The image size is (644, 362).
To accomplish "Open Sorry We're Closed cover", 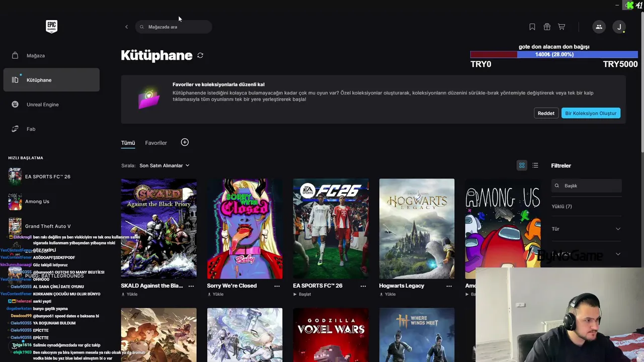I will tap(245, 229).
